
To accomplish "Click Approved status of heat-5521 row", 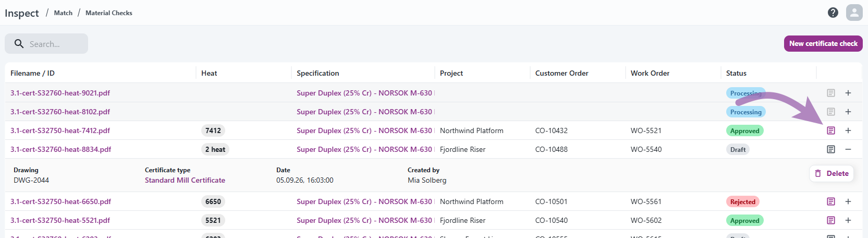I will coord(745,221).
